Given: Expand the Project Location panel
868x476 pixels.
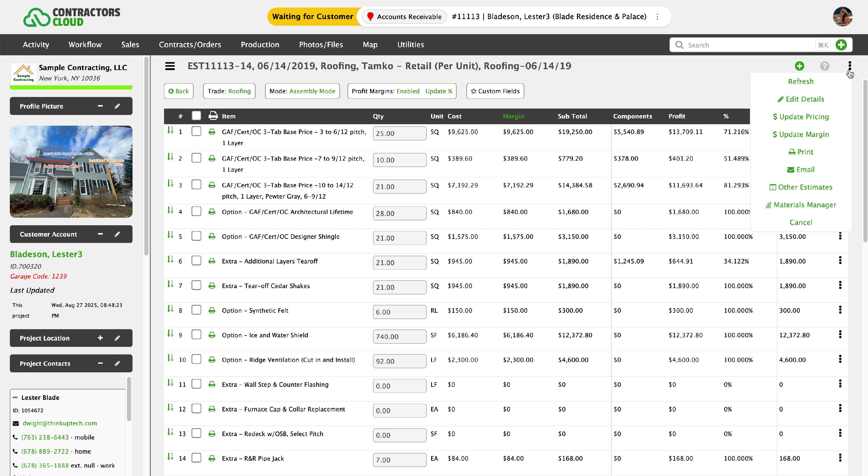Looking at the screenshot, I should click(x=100, y=338).
